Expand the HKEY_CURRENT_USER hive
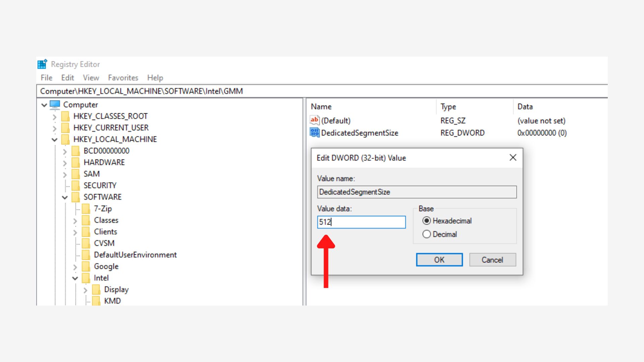This screenshot has width=644, height=362. 54,128
